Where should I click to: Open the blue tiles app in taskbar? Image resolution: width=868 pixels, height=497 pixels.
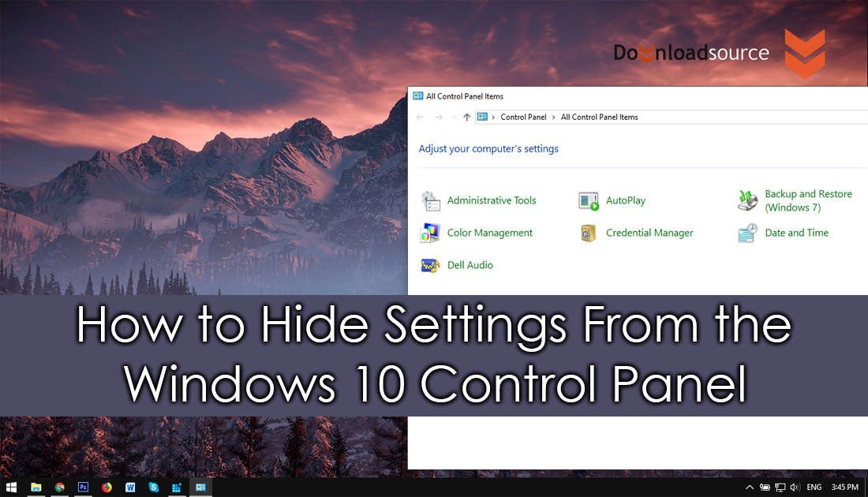177,487
